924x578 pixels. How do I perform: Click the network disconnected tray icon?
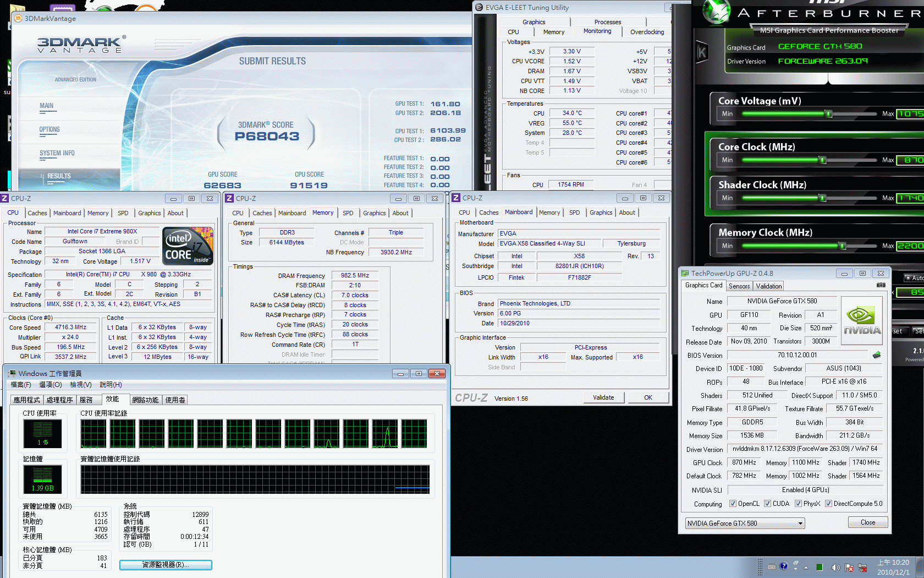[862, 567]
